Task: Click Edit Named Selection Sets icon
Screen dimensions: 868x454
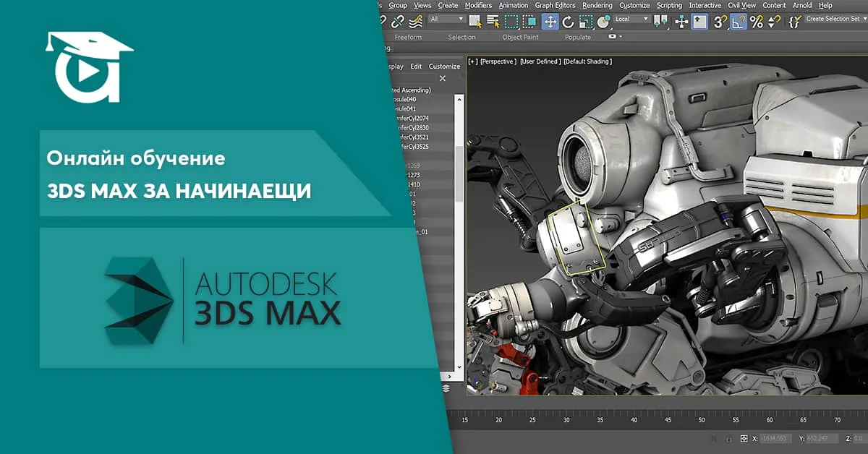Action: pyautogui.click(x=795, y=21)
